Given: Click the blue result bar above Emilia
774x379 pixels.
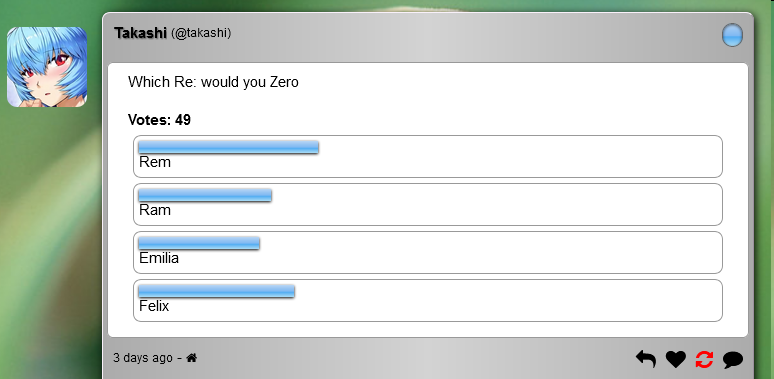Looking at the screenshot, I should (199, 243).
